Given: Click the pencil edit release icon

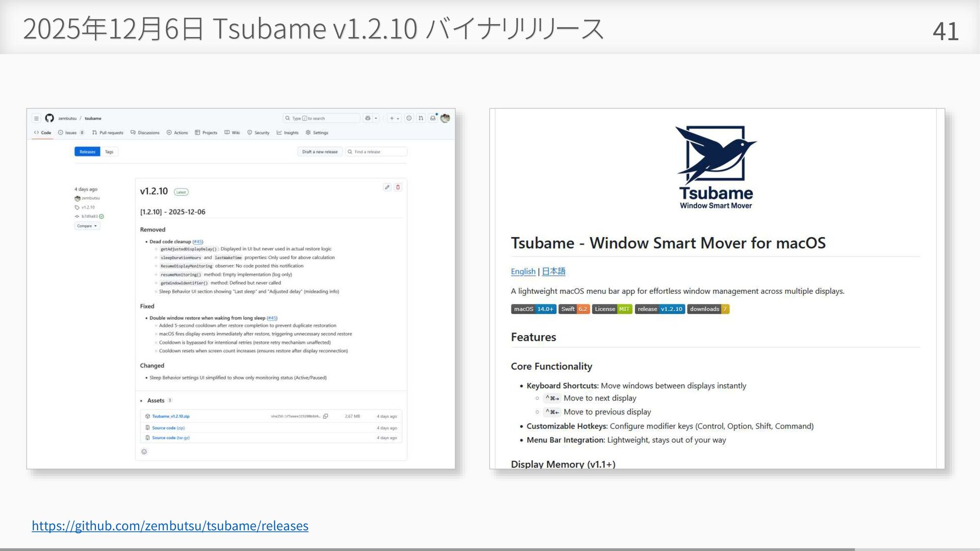Looking at the screenshot, I should [387, 187].
